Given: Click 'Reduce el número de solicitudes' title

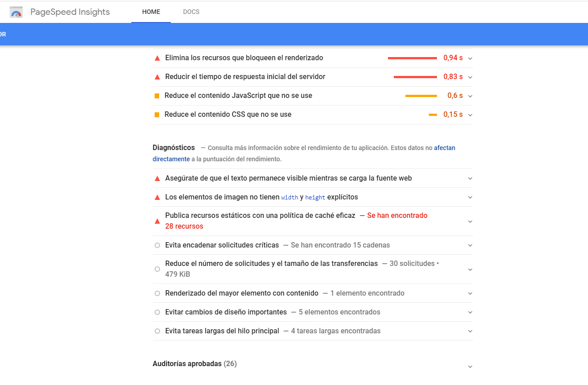Looking at the screenshot, I should click(272, 264).
